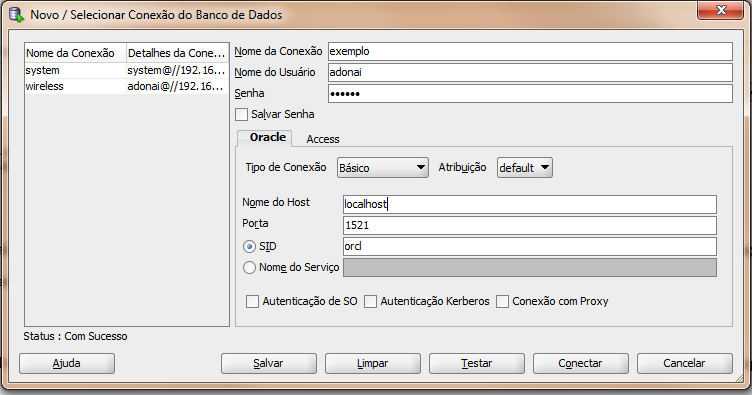
Task: Click the Testar button
Action: (x=477, y=363)
